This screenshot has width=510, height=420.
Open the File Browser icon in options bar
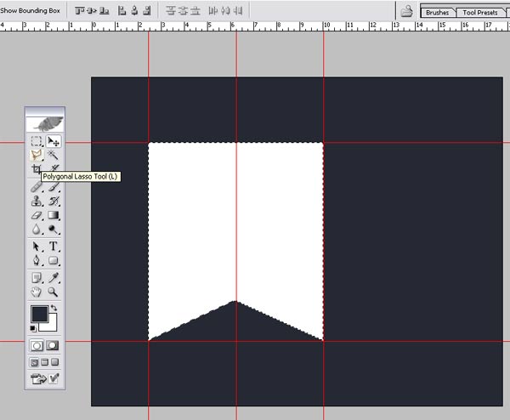[x=406, y=11]
